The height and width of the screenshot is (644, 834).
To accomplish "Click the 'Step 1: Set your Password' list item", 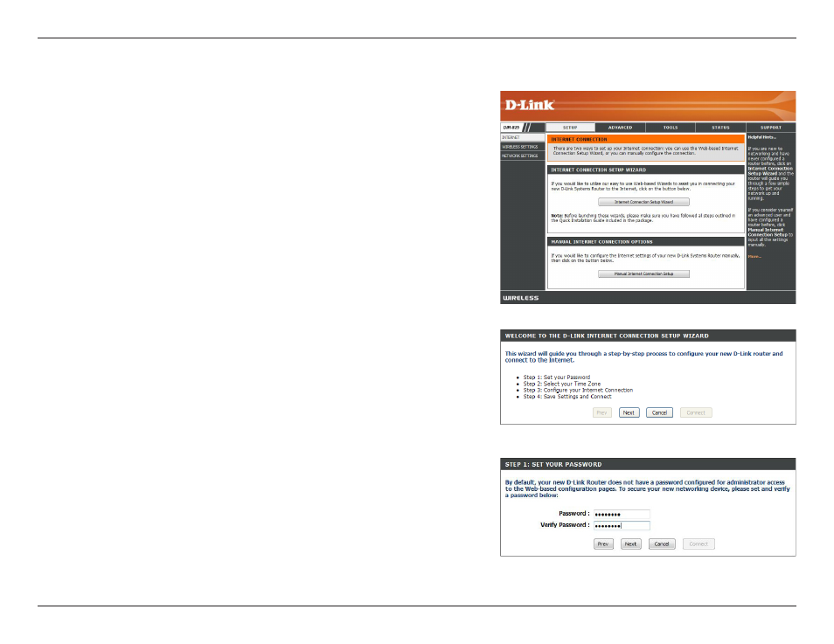I will [556, 377].
